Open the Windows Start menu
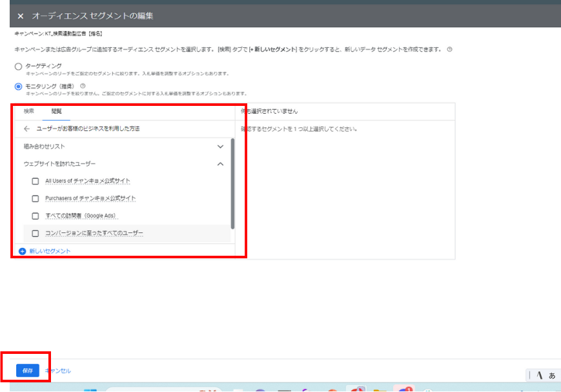Viewport: 561px width, 392px height. [x=90, y=390]
